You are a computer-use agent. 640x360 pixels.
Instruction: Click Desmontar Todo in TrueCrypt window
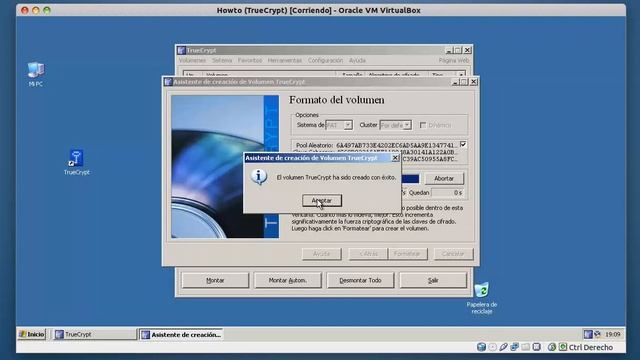(360, 280)
